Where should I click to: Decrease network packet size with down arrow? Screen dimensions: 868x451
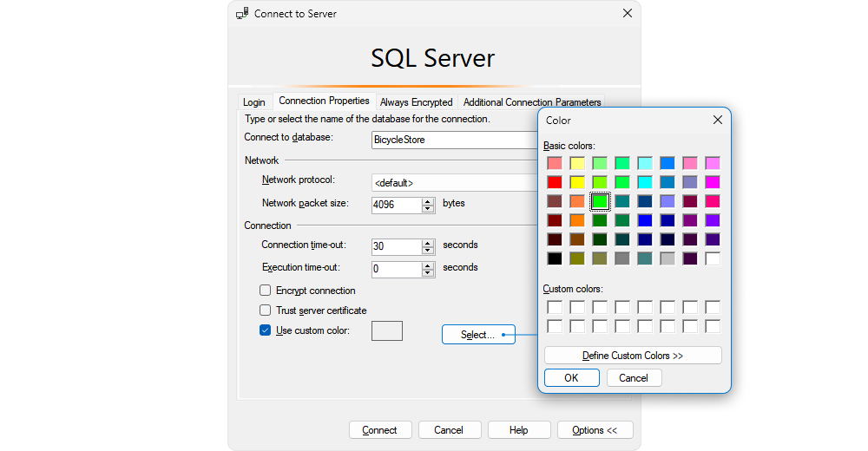click(427, 209)
